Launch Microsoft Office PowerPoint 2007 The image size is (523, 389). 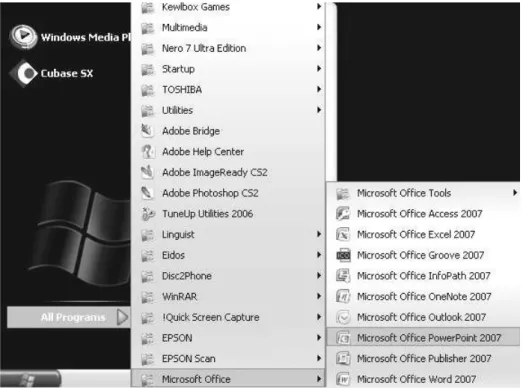point(423,337)
